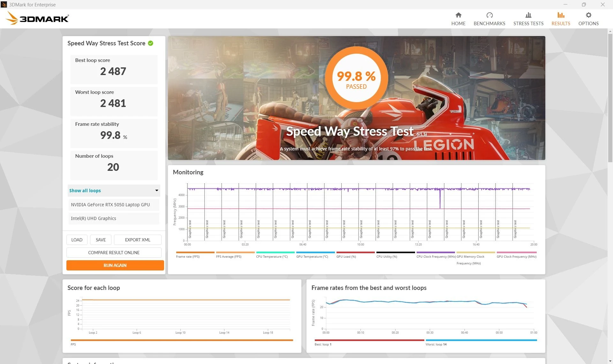Click the Home house icon
613x364 pixels.
(x=458, y=15)
